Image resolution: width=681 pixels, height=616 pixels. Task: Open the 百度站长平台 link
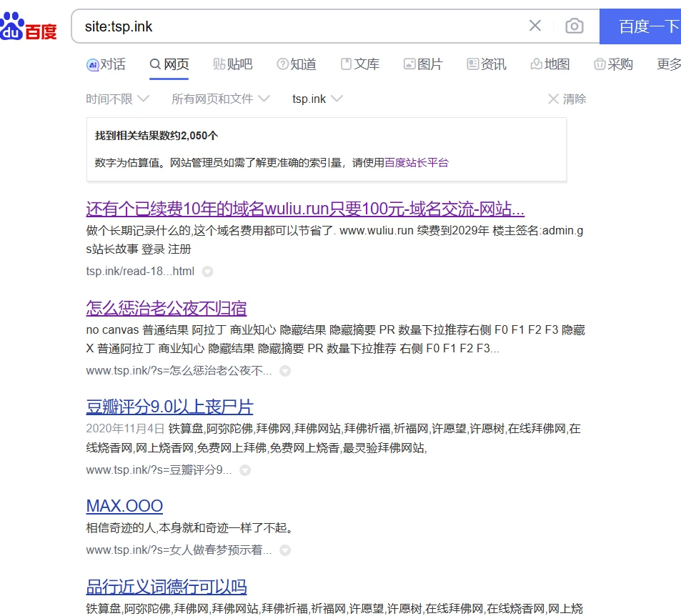coord(417,162)
